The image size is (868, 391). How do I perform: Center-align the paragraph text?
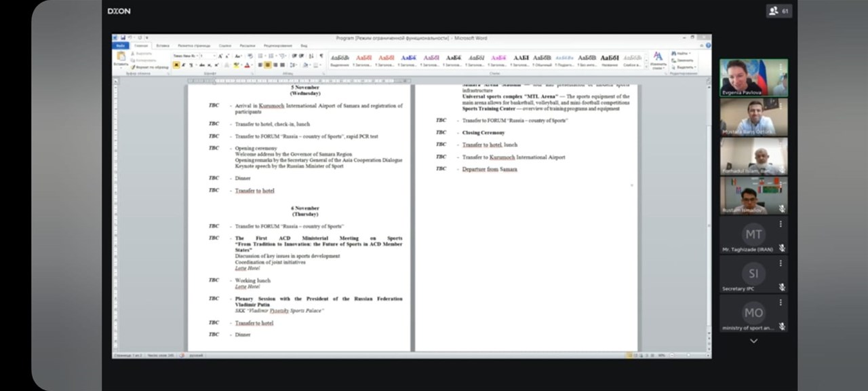[268, 65]
